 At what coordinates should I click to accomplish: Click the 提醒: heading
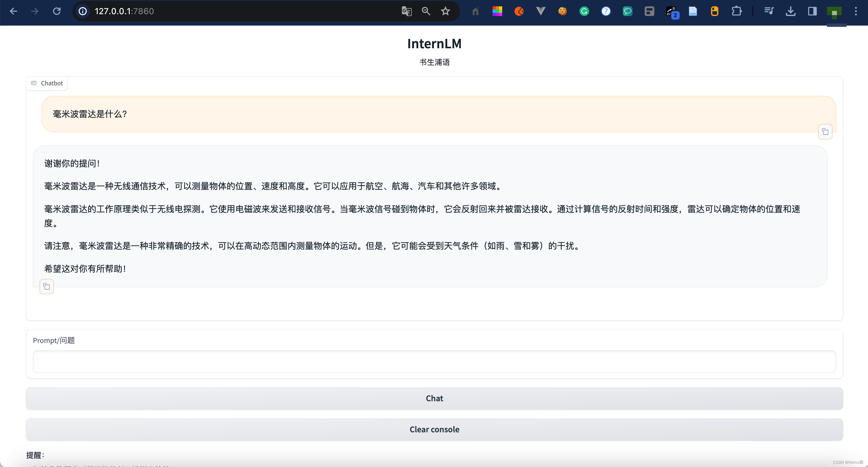click(x=35, y=455)
